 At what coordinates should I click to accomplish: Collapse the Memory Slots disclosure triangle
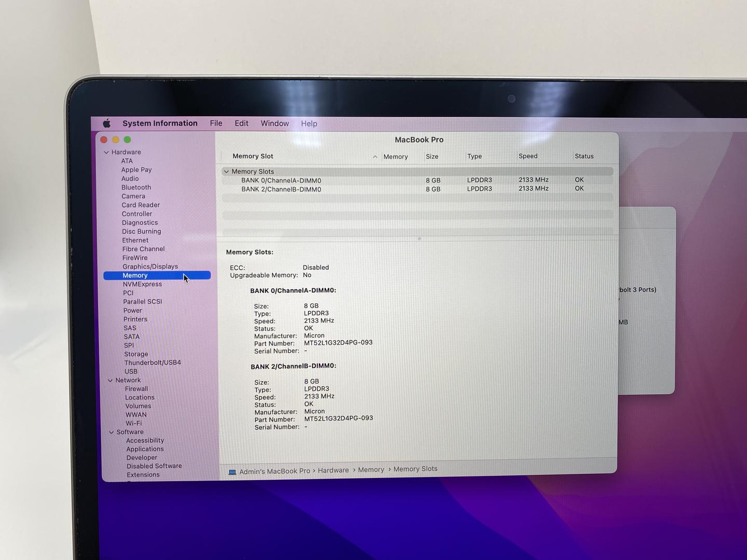[x=226, y=172]
